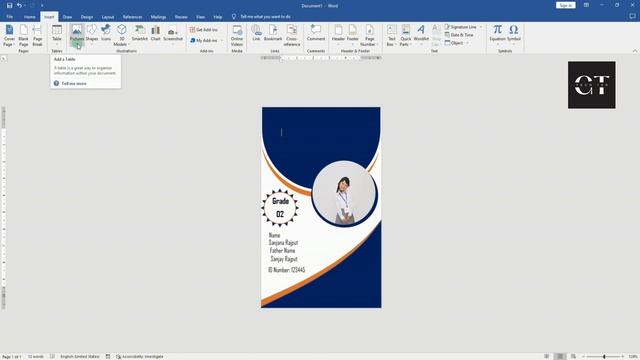Insert Date & Time
Image resolution: width=640 pixels, height=360 pixels.
pyautogui.click(x=459, y=35)
